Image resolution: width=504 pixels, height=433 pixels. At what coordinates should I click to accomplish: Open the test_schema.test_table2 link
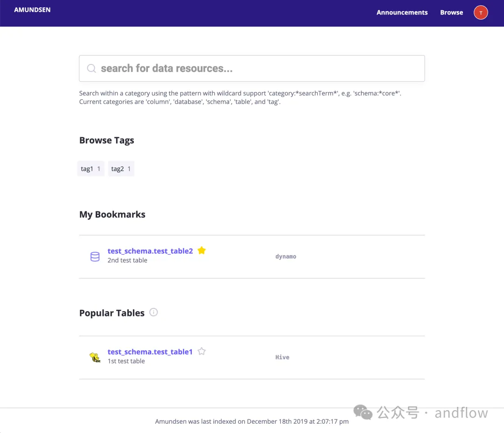(x=150, y=251)
